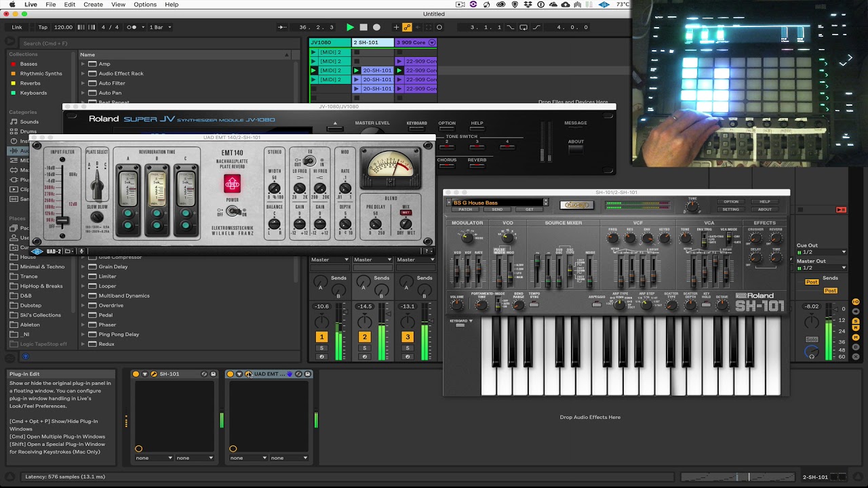Click the Link button

tap(17, 27)
